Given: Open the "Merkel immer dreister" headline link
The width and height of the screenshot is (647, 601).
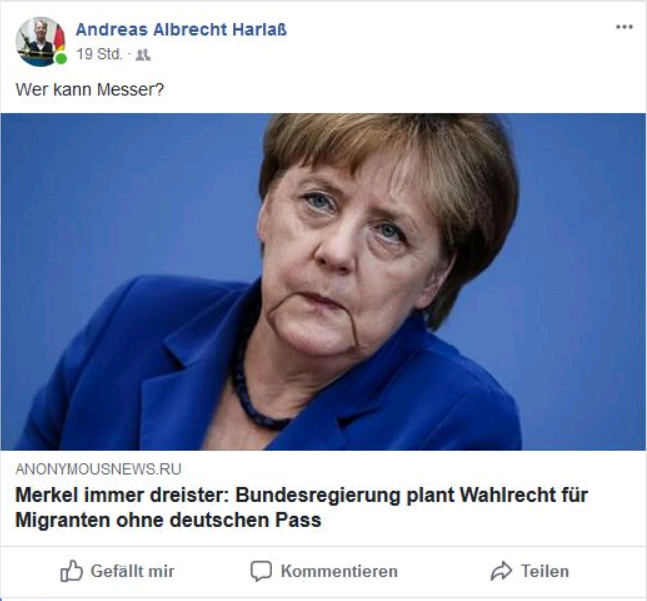Looking at the screenshot, I should coord(301,507).
